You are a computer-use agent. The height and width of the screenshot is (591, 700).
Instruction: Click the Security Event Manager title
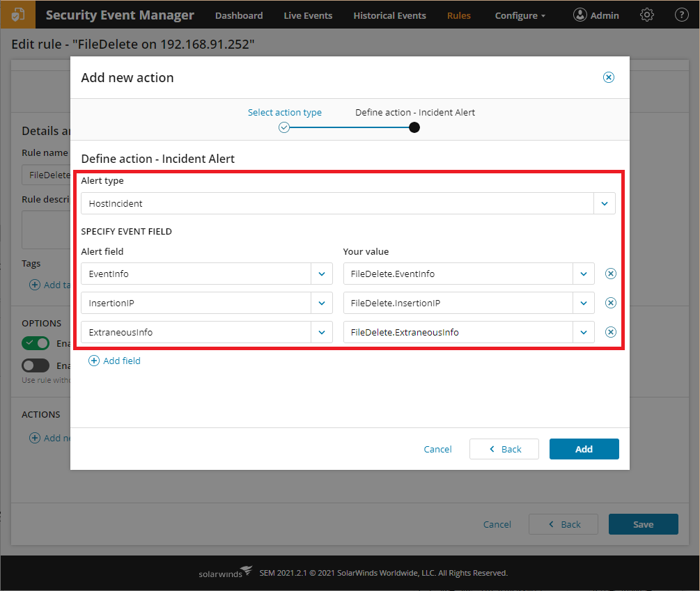[x=120, y=15]
